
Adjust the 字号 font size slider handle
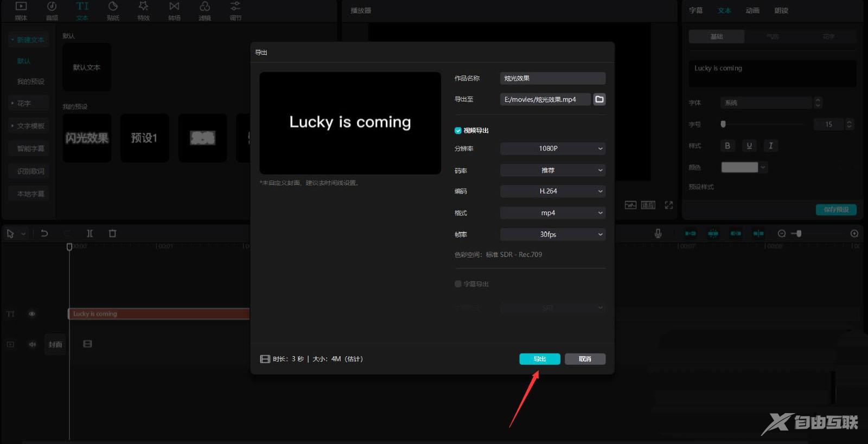(723, 124)
